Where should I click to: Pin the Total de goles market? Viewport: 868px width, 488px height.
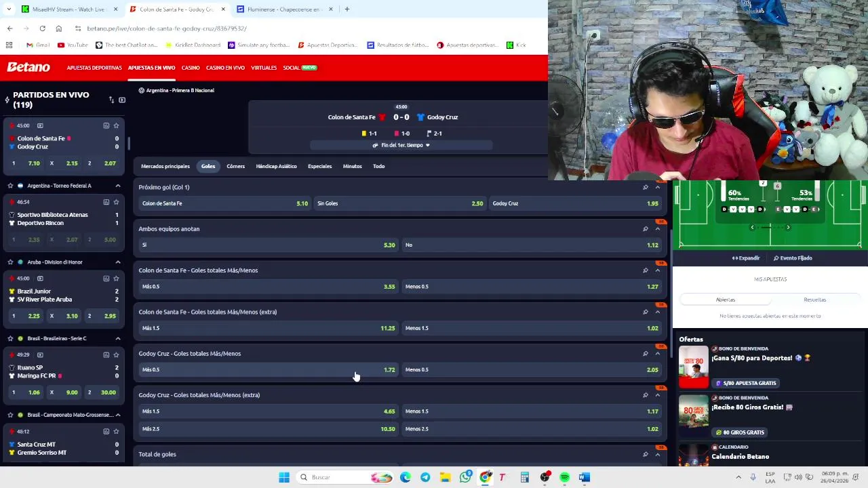click(645, 454)
